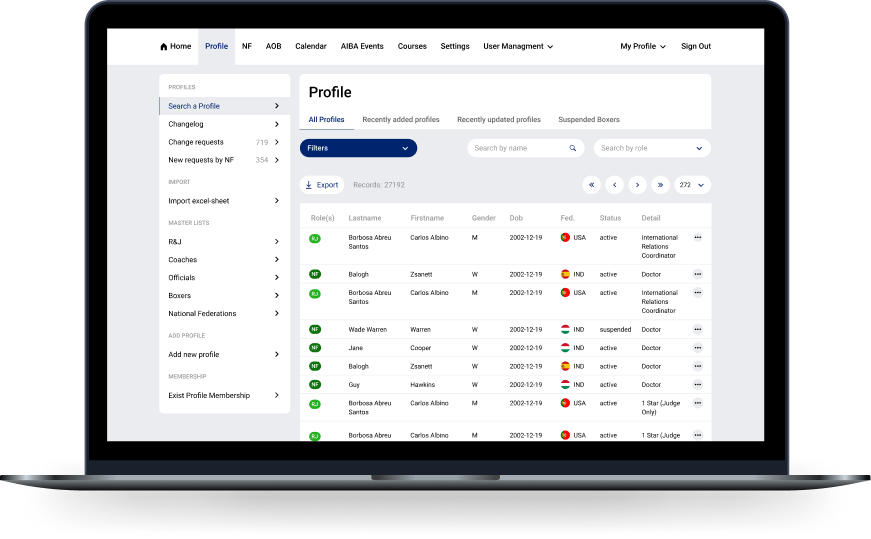Click the Export button
Screen dimensions: 871x539
click(x=322, y=185)
